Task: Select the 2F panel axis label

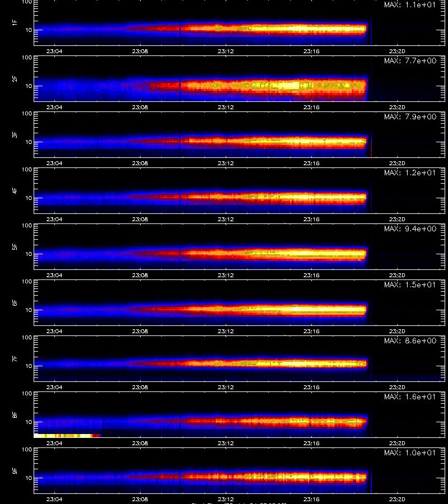Action: click(15, 79)
